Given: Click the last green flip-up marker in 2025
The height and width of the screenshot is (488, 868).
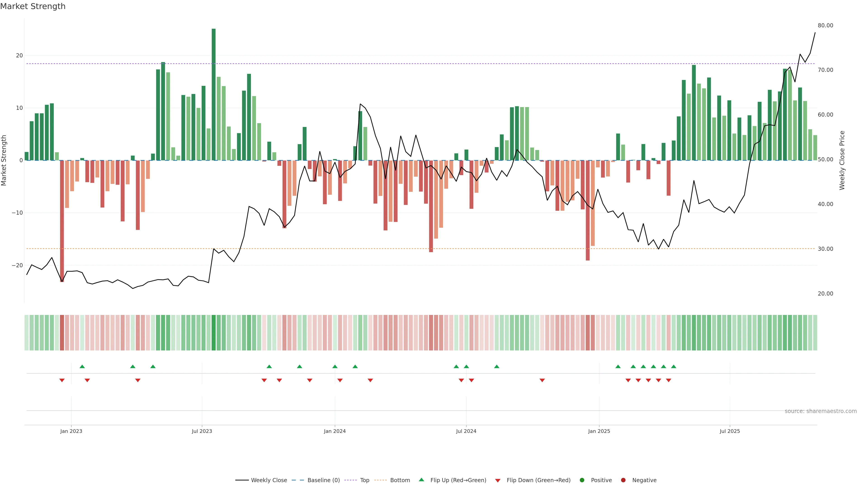Looking at the screenshot, I should pos(674,366).
